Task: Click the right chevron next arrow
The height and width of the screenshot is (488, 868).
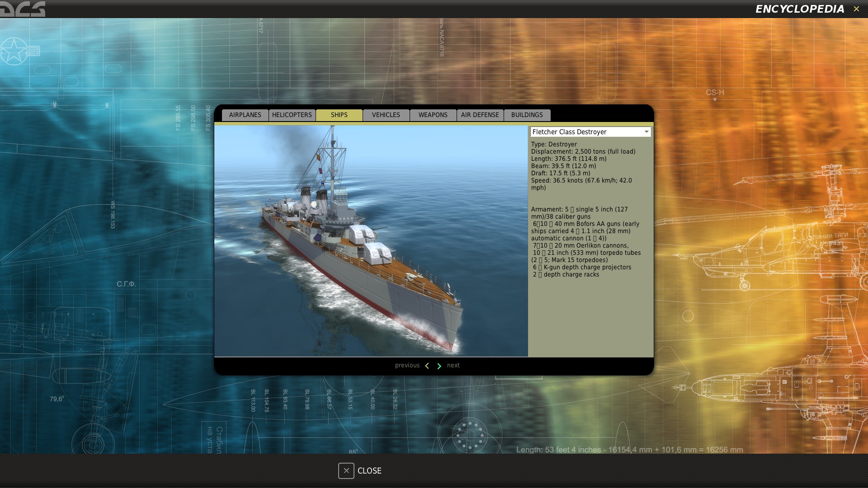Action: coord(439,366)
